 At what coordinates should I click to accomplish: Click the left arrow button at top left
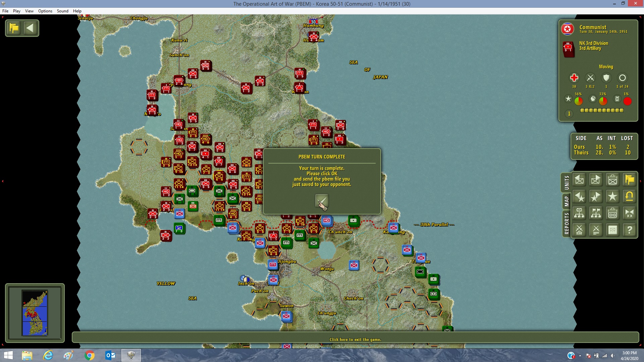(30, 28)
